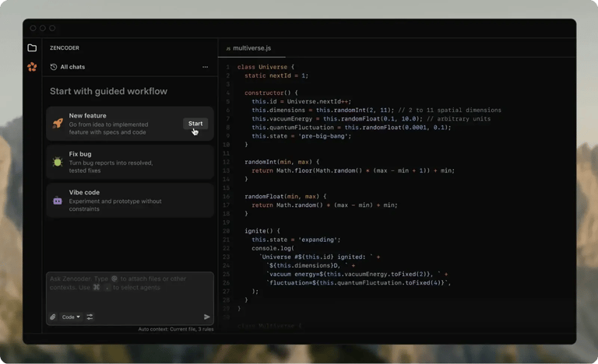This screenshot has width=598, height=364.
Task: Select the Fix bug workflow card
Action: pos(130,162)
